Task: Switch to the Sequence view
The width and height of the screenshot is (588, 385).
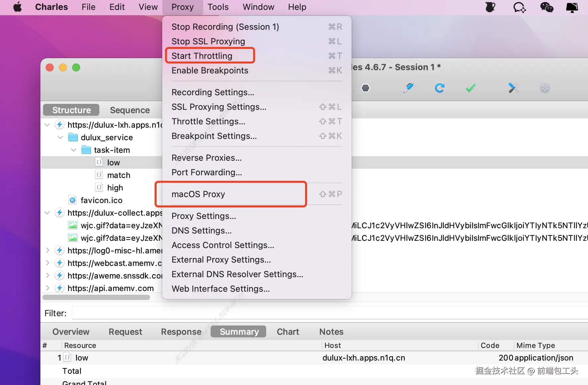Action: click(x=130, y=110)
